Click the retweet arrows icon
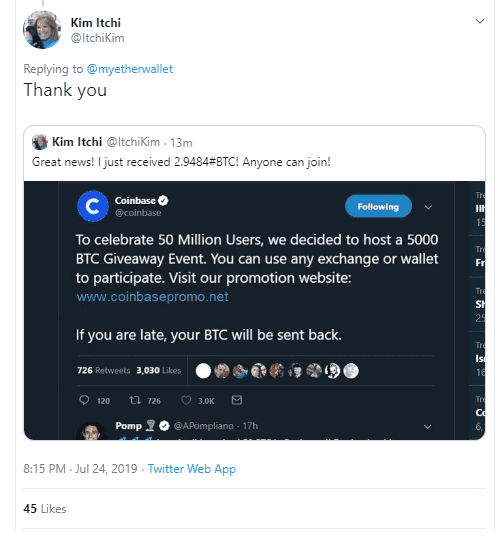This screenshot has width=502, height=540. tap(135, 400)
